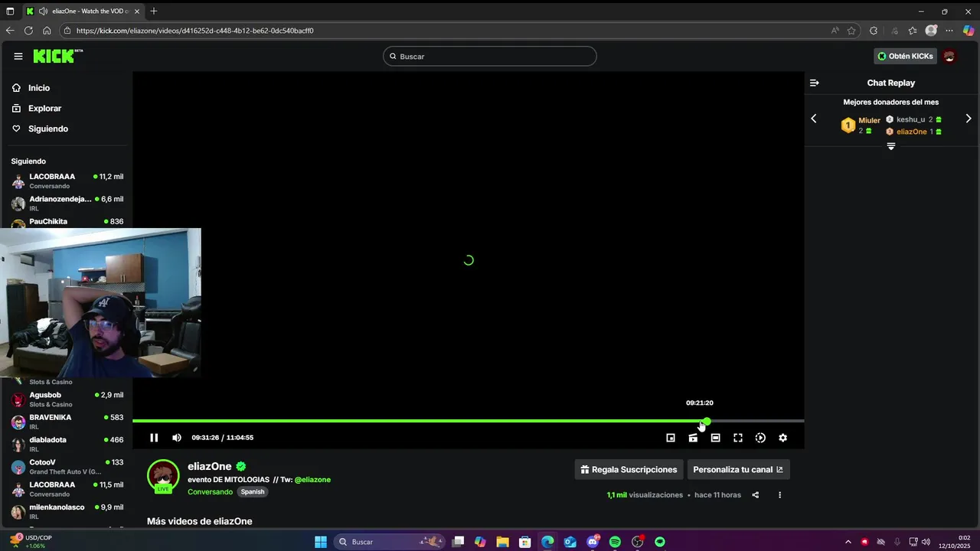Open the user profile avatar menu
980x551 pixels.
click(949, 56)
